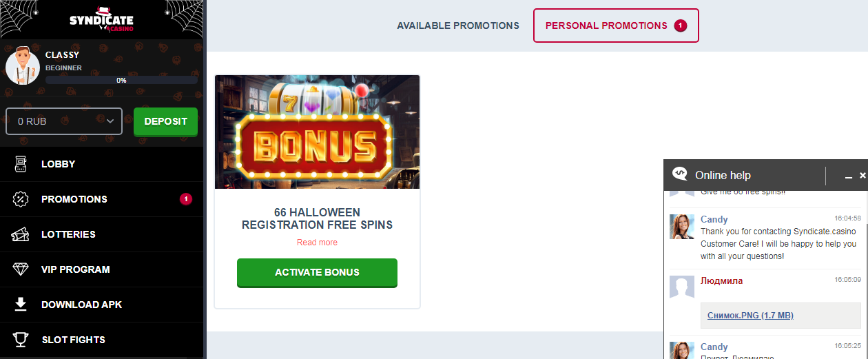Click the Bonus promotion banner image
868x359 pixels.
(x=317, y=132)
